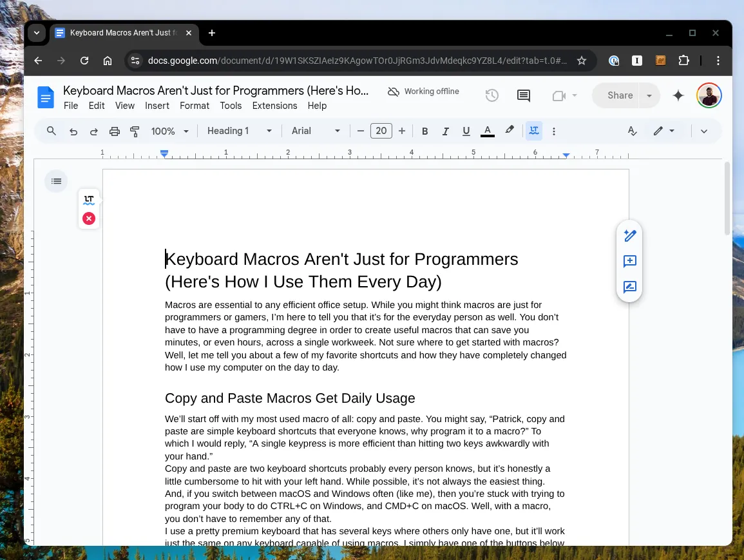
Task: Show document outline sidebar icon
Action: [x=57, y=182]
